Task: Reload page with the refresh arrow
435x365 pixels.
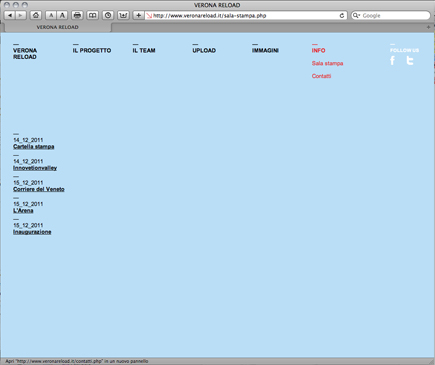Action: click(x=342, y=16)
